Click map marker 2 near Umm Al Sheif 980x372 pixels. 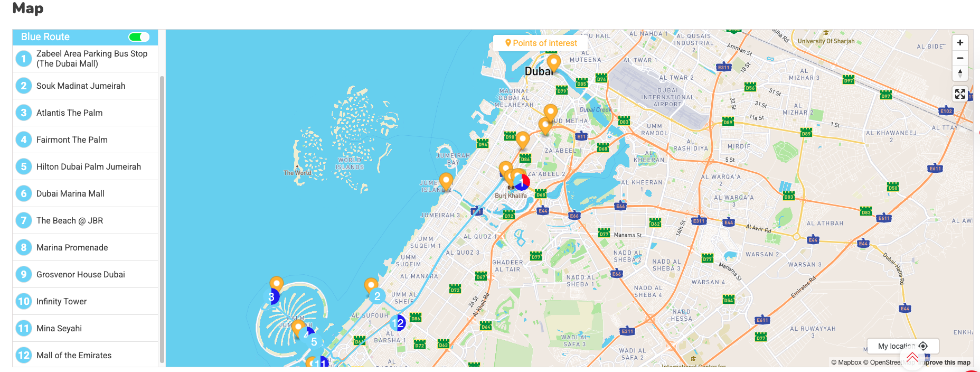[x=377, y=296]
